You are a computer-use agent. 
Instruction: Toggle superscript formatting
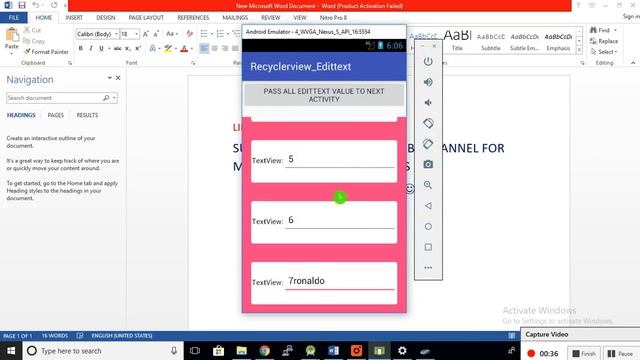(x=138, y=49)
